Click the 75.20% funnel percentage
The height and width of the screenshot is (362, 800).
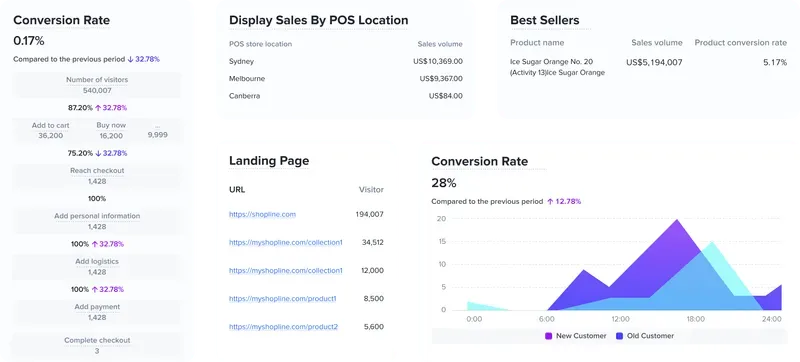[80, 153]
